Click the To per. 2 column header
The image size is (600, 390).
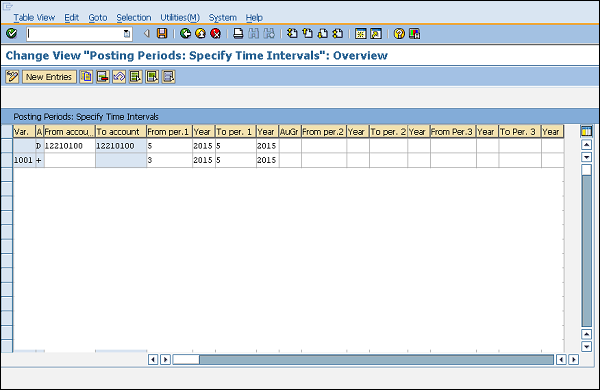(x=388, y=132)
